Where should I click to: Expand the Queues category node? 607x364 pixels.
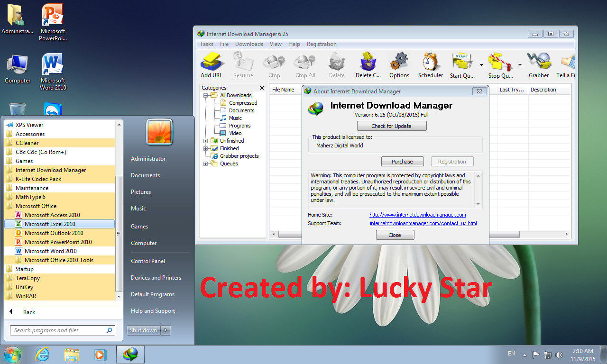[206, 164]
